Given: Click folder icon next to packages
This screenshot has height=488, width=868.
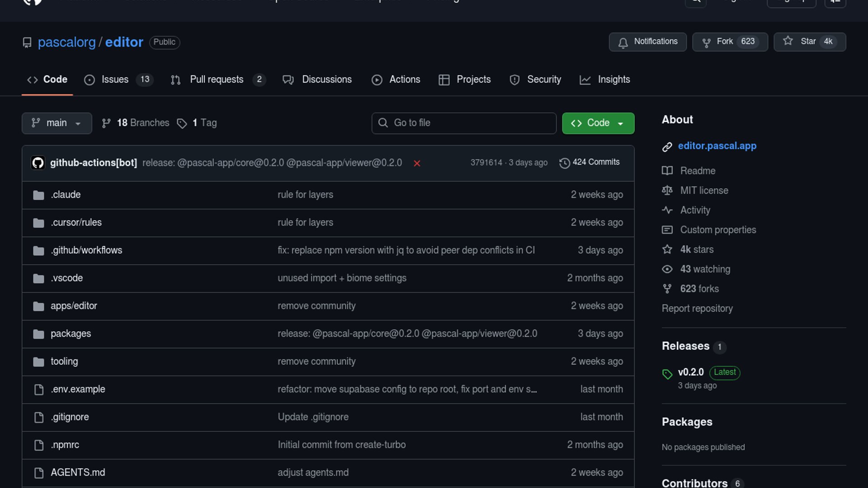Looking at the screenshot, I should tap(38, 334).
